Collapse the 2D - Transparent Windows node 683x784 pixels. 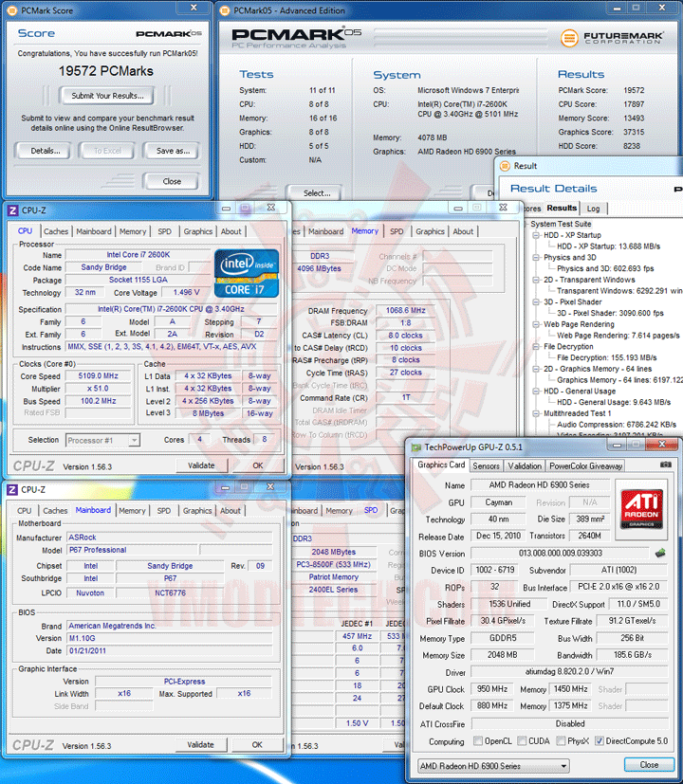point(536,280)
